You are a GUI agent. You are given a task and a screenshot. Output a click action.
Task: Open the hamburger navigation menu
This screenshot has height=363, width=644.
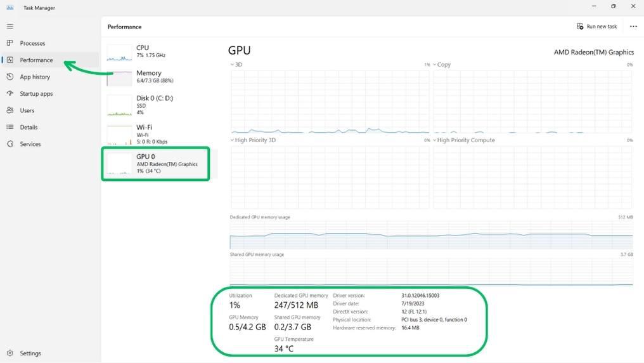pyautogui.click(x=10, y=26)
